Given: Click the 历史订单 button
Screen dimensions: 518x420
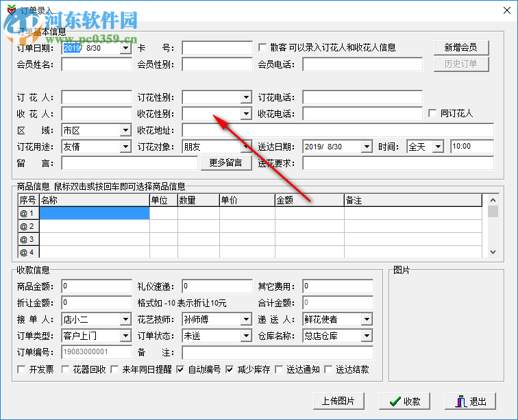Looking at the screenshot, I should (461, 64).
